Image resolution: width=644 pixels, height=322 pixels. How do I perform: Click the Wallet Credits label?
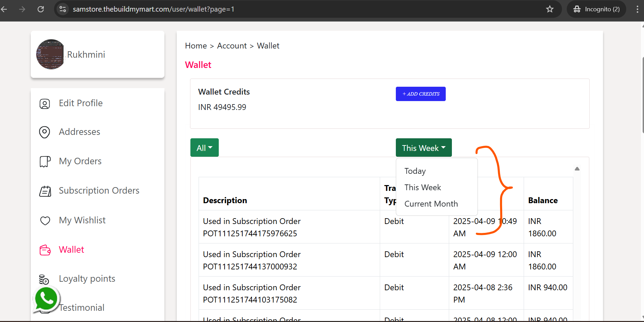tap(224, 92)
